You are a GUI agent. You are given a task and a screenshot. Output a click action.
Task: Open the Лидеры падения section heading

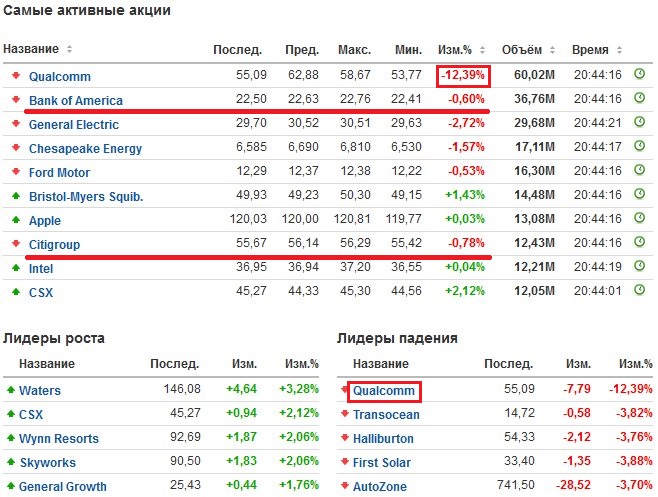397,338
